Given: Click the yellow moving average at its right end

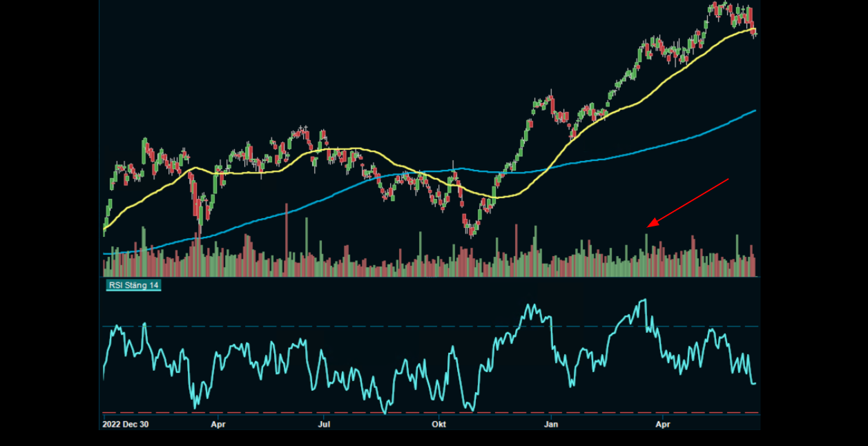Looking at the screenshot, I should pos(755,31).
